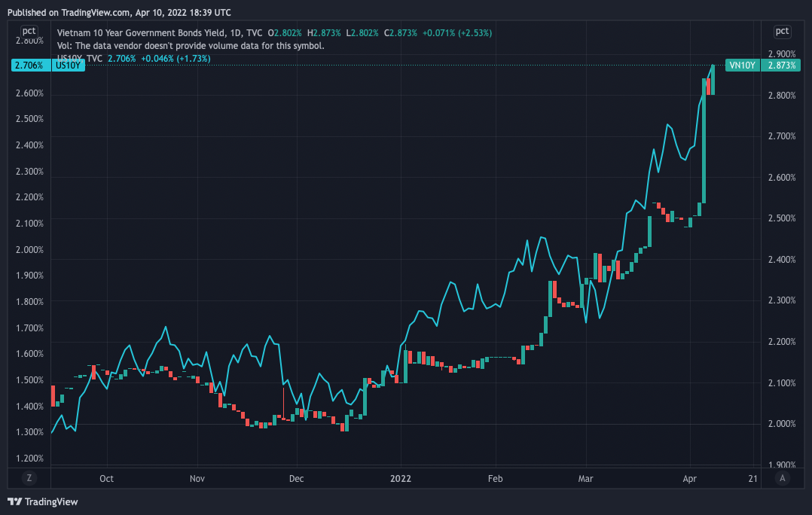Select the 2.873% price tag on right axis

point(781,66)
